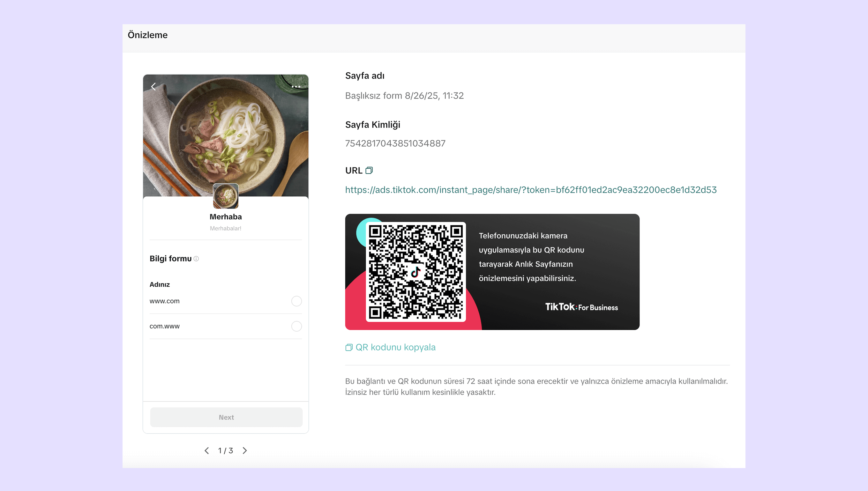Select the www.com radio option
868x491 pixels.
296,301
